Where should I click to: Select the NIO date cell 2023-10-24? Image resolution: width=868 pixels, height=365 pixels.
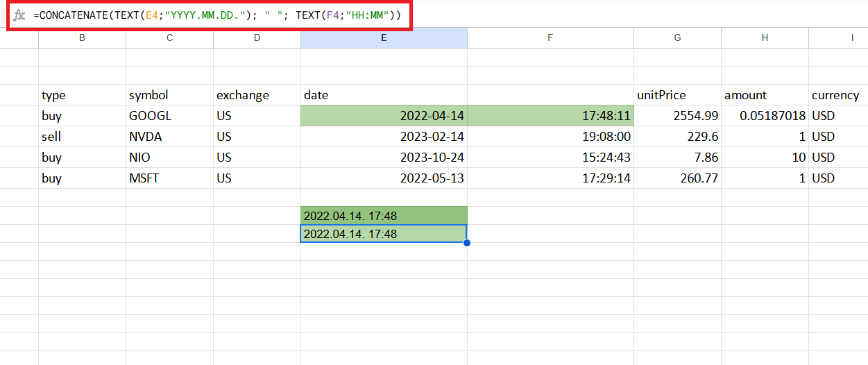pyautogui.click(x=384, y=158)
